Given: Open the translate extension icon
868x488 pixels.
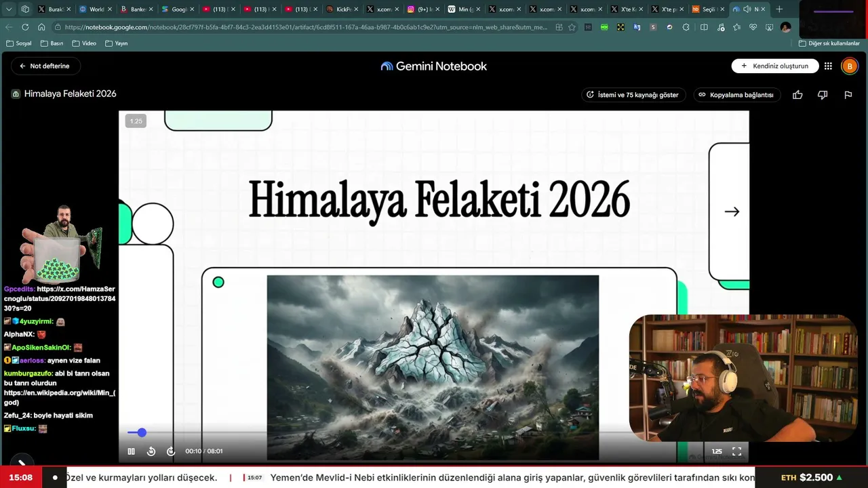Looking at the screenshot, I should 637,27.
